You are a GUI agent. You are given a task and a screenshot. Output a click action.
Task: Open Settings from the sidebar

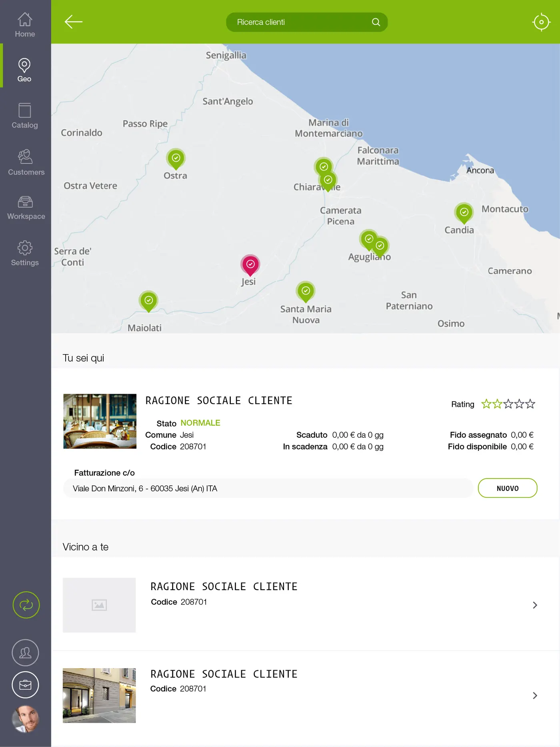coord(25,253)
